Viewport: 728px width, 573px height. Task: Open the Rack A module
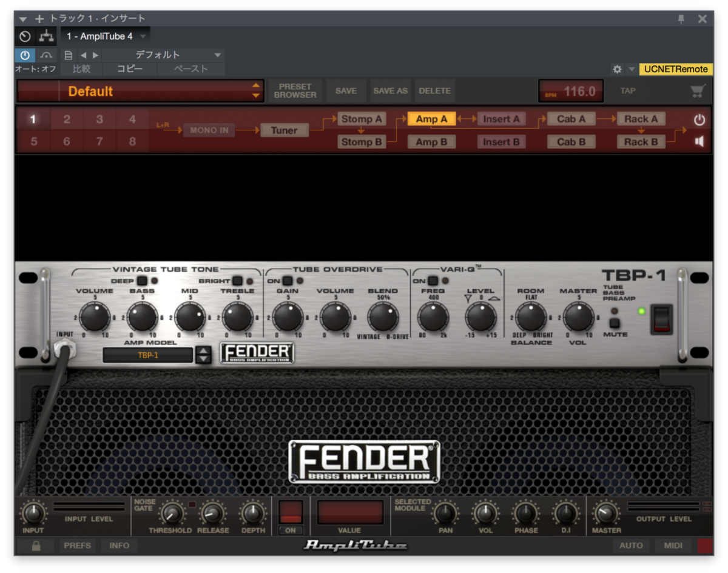[641, 119]
